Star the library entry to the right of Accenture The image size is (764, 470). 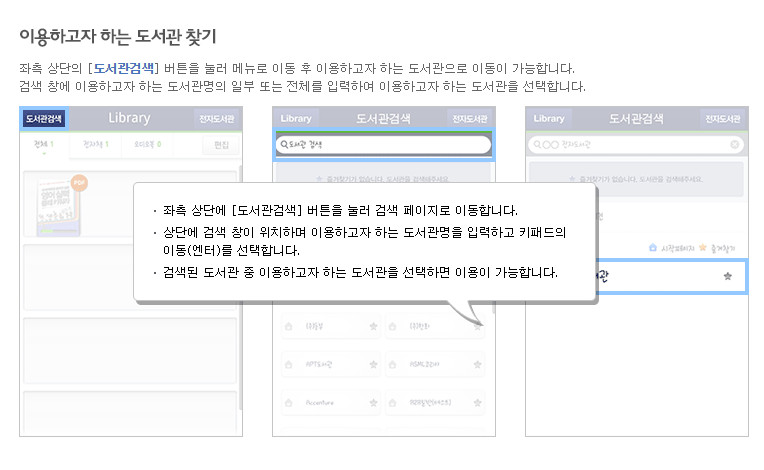[x=478, y=403]
